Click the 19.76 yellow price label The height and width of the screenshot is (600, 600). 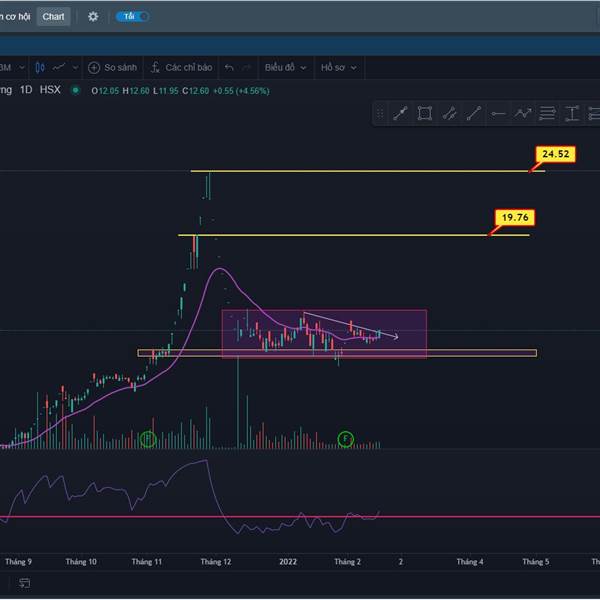point(514,216)
